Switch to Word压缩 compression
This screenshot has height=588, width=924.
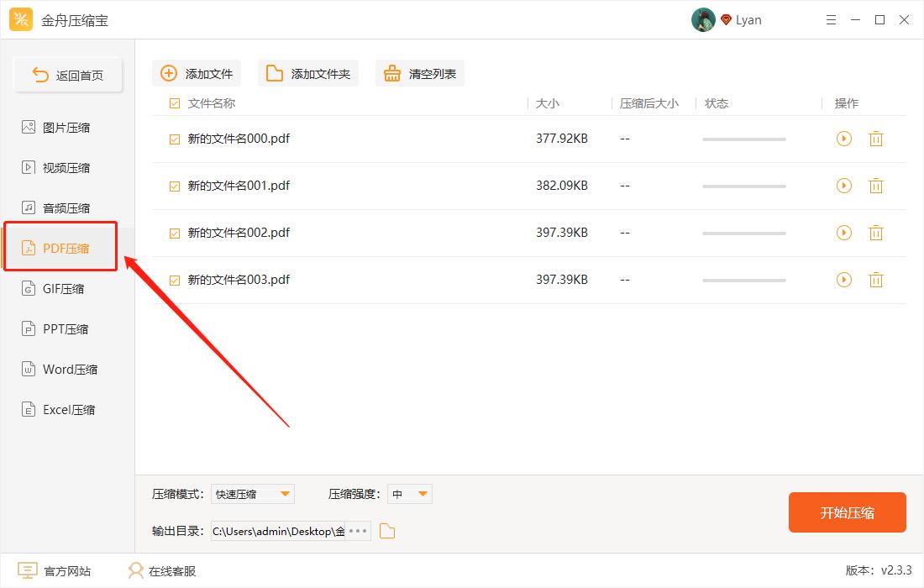tap(67, 369)
